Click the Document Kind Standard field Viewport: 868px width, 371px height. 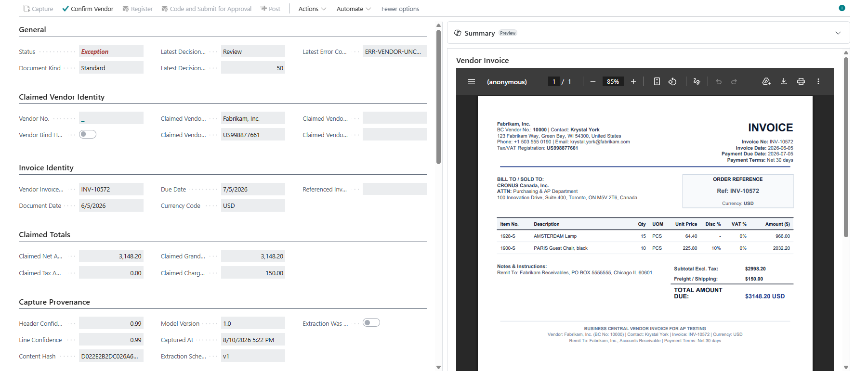coord(111,68)
